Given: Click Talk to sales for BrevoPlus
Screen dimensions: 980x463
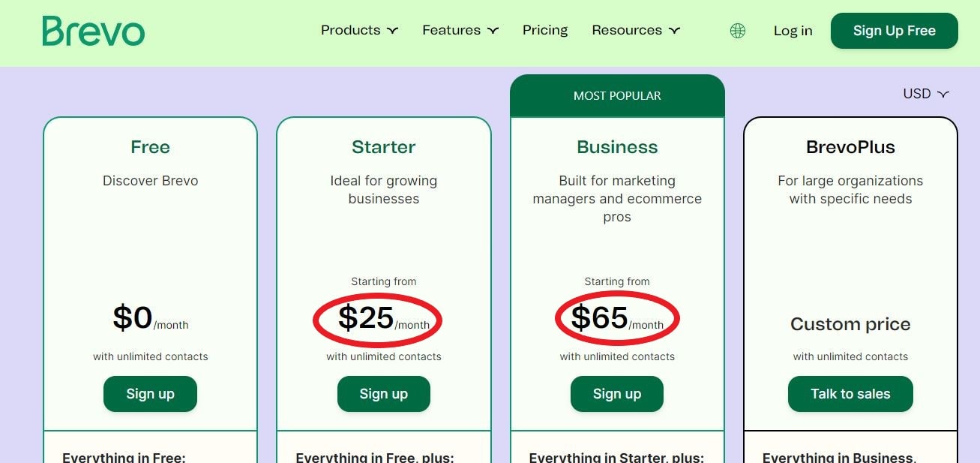Looking at the screenshot, I should 850,393.
